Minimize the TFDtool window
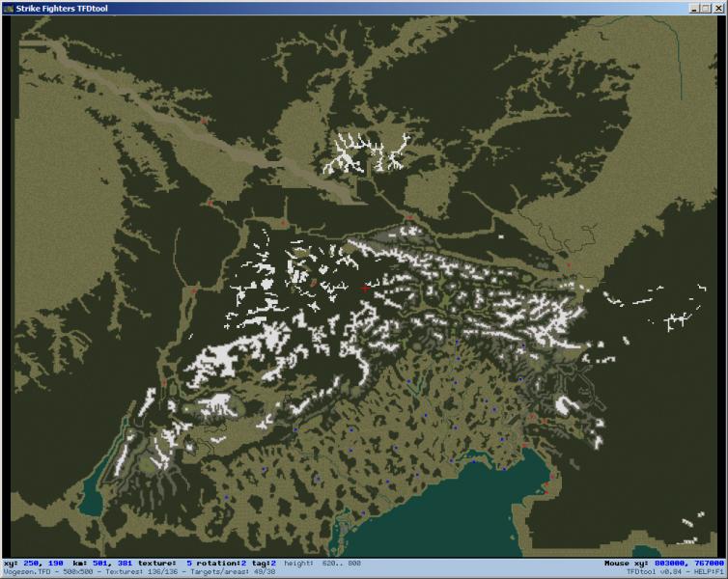The width and height of the screenshot is (728, 579). (x=694, y=9)
